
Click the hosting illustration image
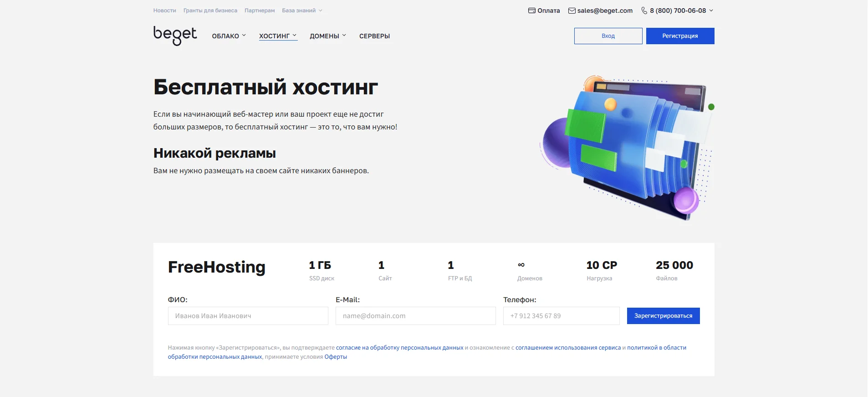627,148
